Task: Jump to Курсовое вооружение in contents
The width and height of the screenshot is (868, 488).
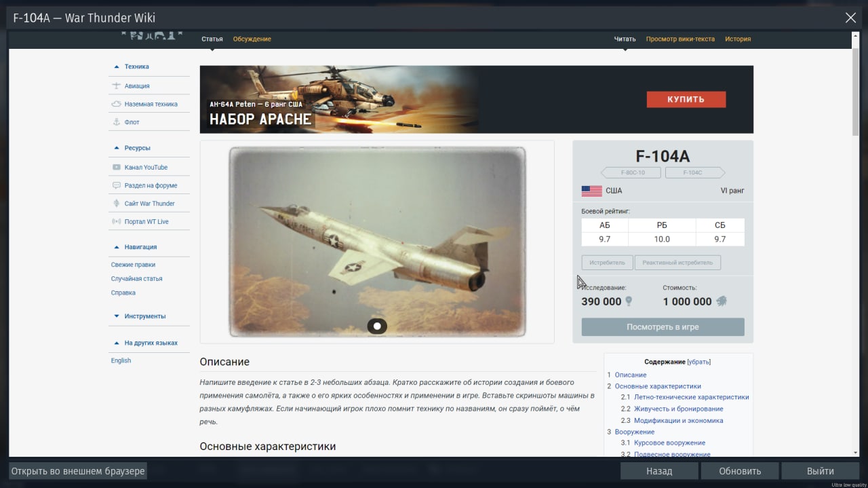Action: pos(669,443)
